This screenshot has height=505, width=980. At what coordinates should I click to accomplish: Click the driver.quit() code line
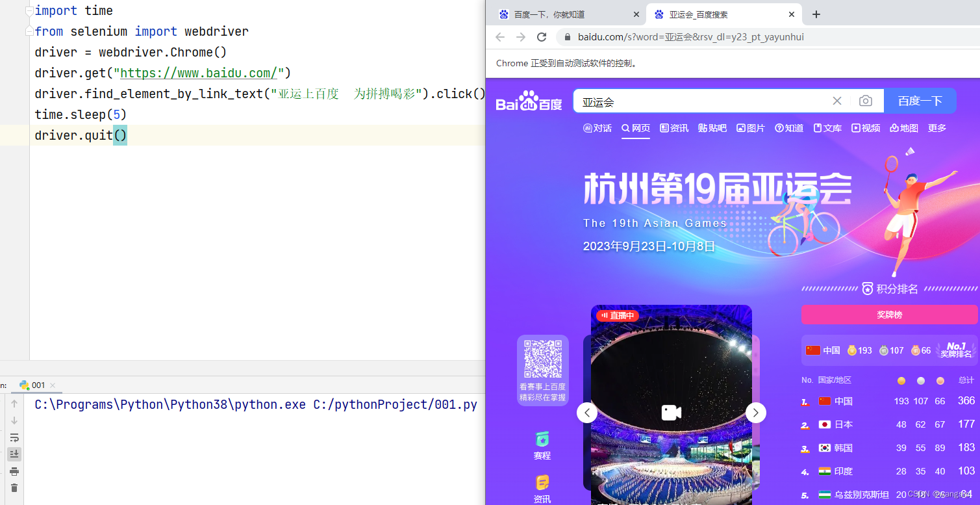(x=81, y=135)
